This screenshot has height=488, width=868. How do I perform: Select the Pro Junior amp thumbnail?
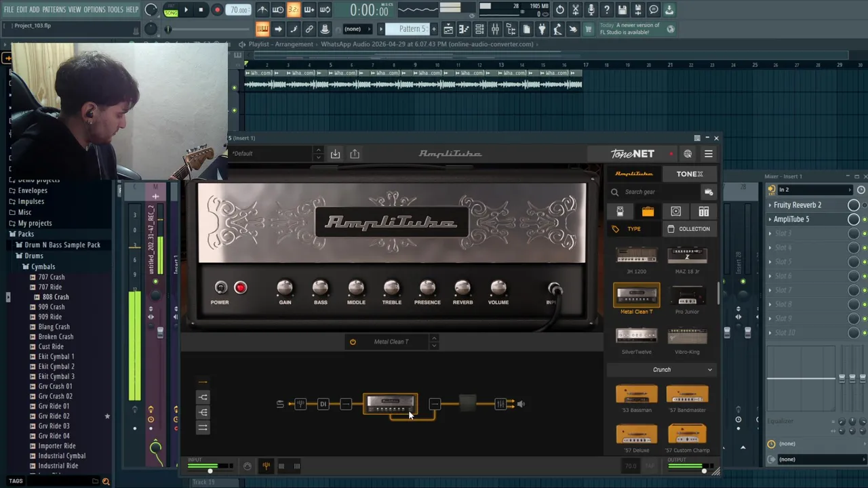click(687, 296)
